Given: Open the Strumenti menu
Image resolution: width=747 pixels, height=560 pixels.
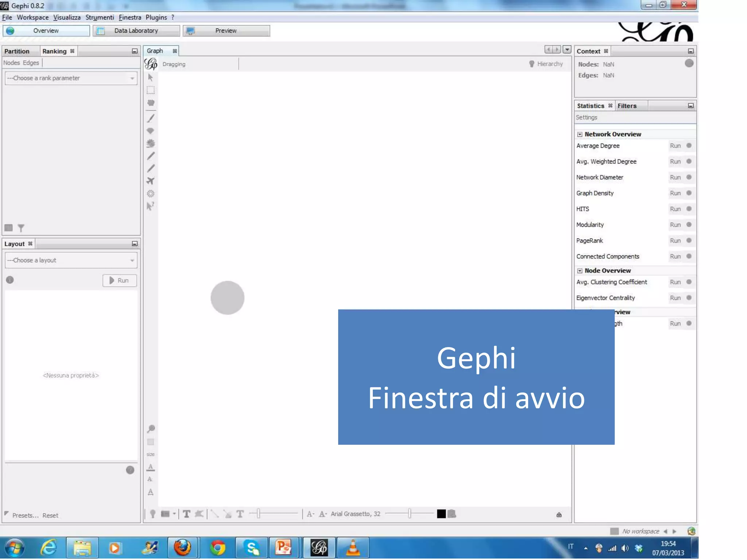Looking at the screenshot, I should 100,17.
